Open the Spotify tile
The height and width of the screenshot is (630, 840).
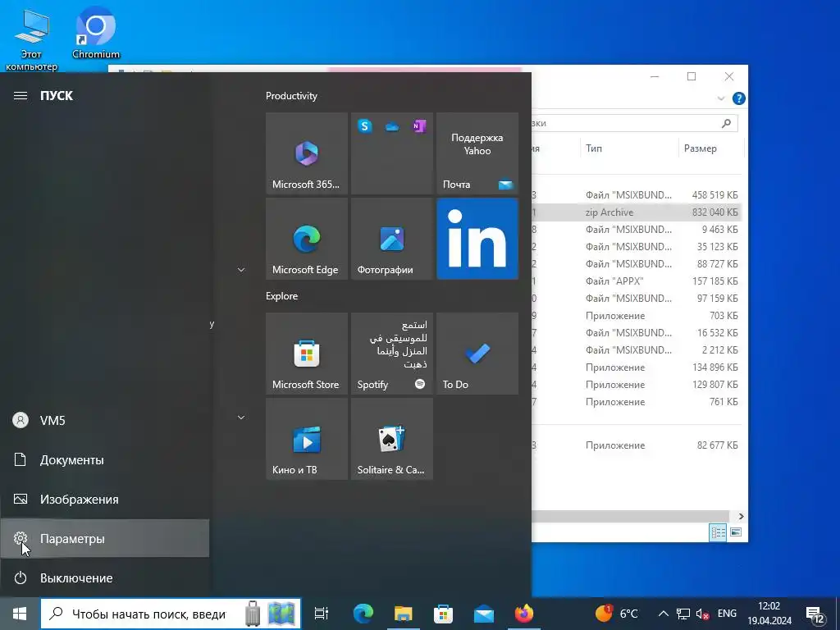[x=391, y=354]
